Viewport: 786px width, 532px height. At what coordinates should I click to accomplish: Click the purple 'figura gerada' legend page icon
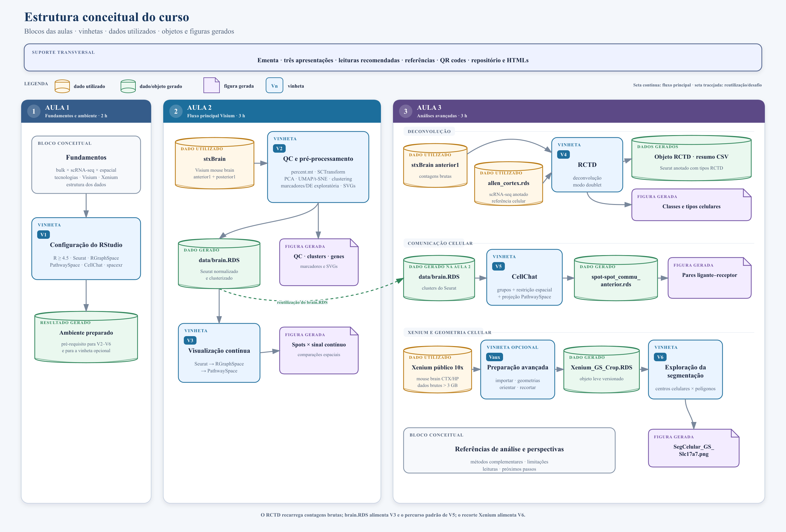211,85
